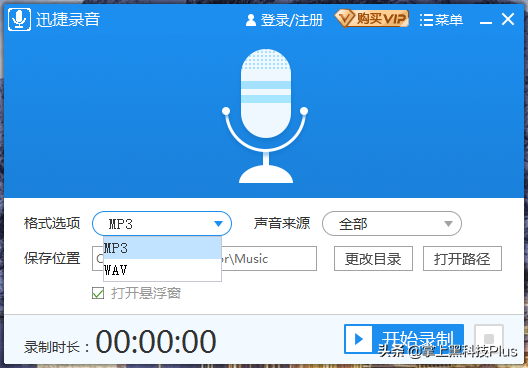Click the large microphone illustration
The width and height of the screenshot is (528, 368).
click(265, 116)
